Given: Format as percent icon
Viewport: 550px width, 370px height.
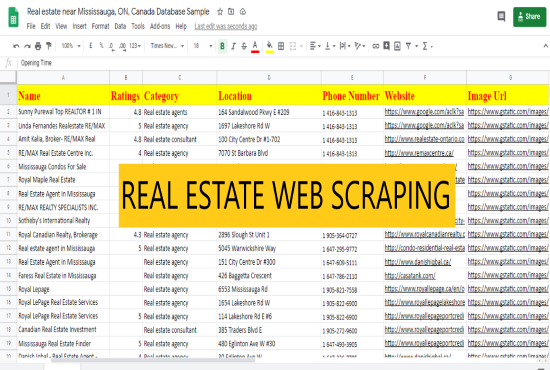Looking at the screenshot, I should pyautogui.click(x=101, y=46).
